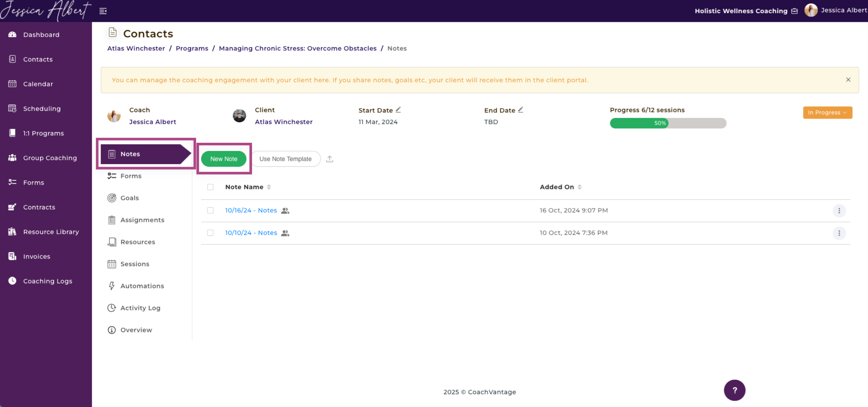Open the three-dot menu for the 10/16/24 note
This screenshot has width=868, height=407.
click(x=839, y=211)
